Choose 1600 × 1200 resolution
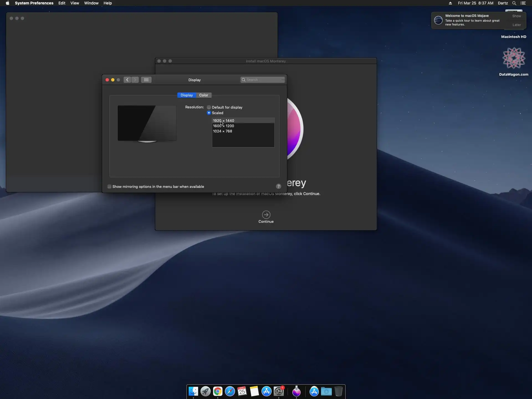This screenshot has height=399, width=532. pos(224,126)
